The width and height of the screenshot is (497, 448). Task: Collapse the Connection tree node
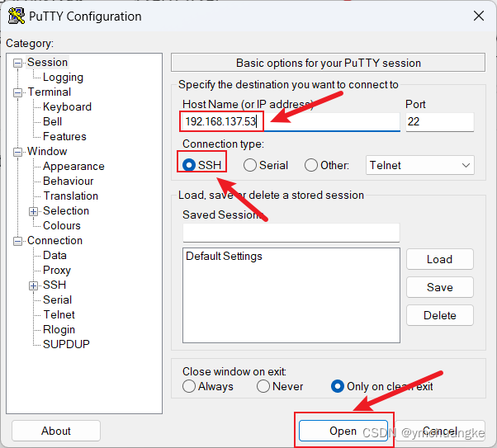(x=18, y=242)
